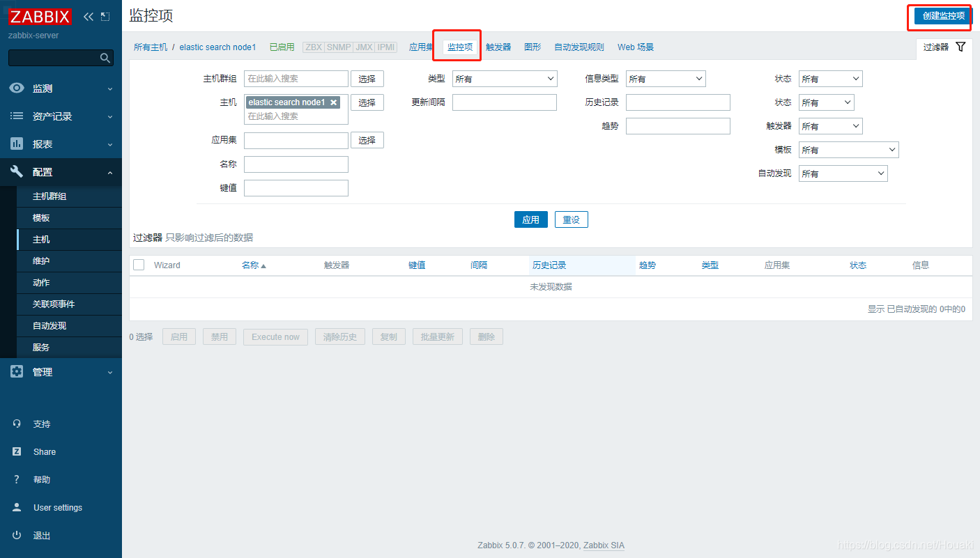980x558 pixels.
Task: Click the 应用 filter button
Action: [531, 219]
